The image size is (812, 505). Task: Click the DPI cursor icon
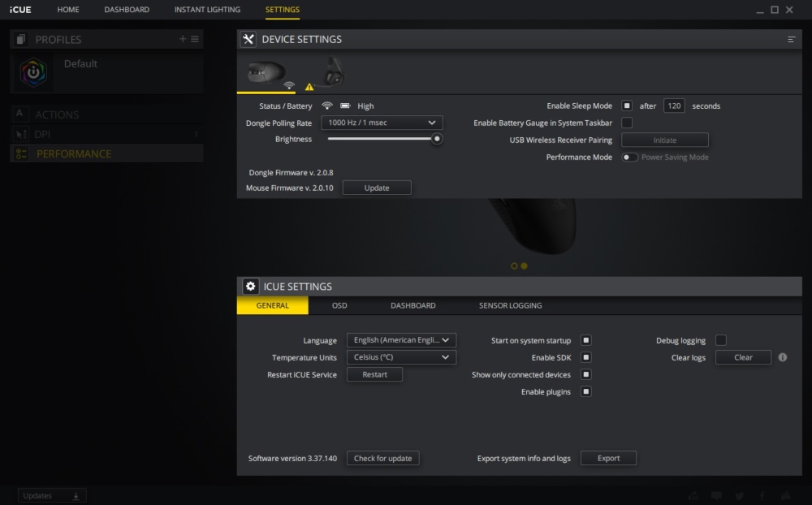click(x=21, y=135)
